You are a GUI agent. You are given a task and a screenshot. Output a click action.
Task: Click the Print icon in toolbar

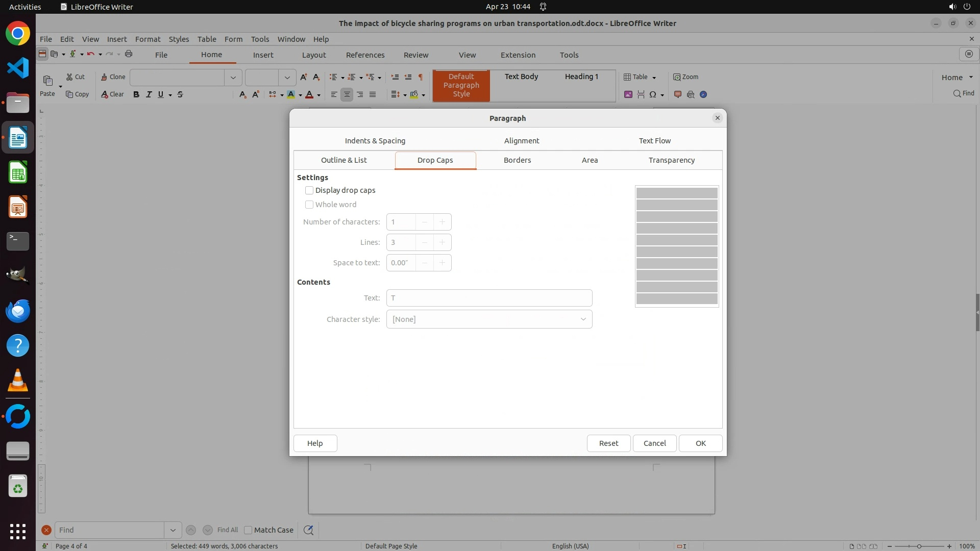(129, 54)
